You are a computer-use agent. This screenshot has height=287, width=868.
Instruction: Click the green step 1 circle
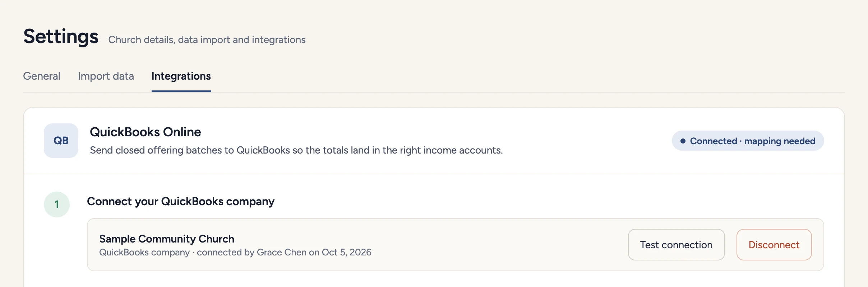coord(57,204)
